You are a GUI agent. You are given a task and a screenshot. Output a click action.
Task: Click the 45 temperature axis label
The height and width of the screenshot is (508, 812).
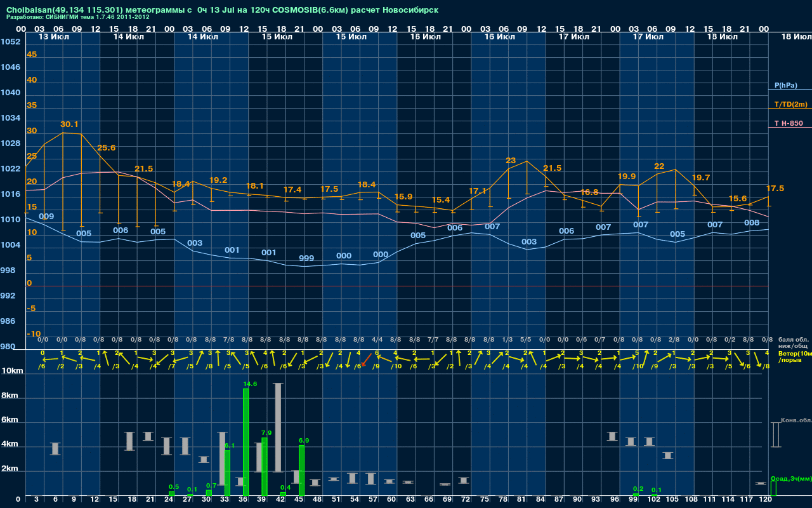click(32, 55)
